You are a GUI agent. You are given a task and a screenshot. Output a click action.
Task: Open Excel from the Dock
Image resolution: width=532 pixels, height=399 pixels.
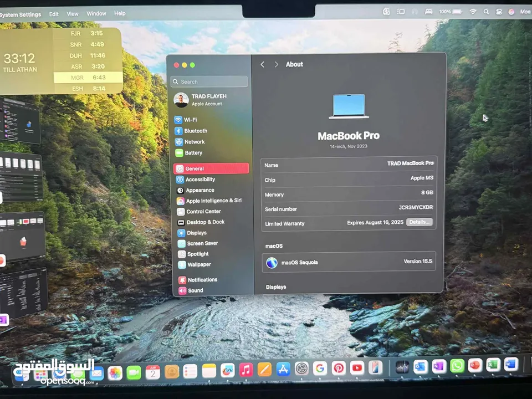pos(493,365)
